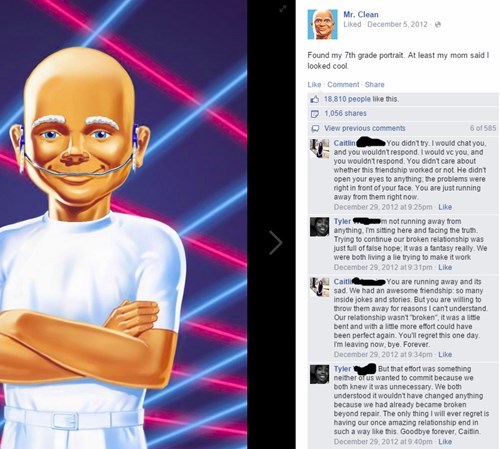Open Mr. Clean profile picture
This screenshot has height=449, width=500.
322,24
